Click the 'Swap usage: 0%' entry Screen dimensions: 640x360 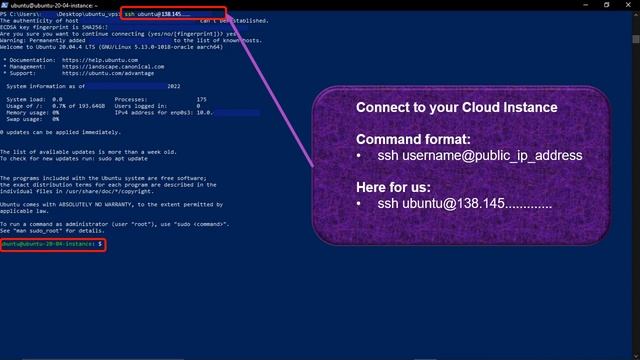[x=33, y=119]
